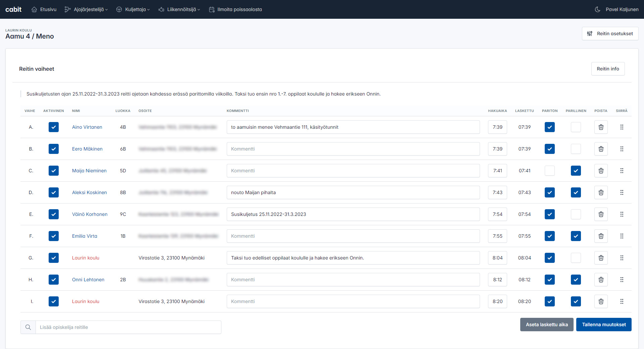Viewport: 644px width, 349px height.
Task: Click the trash icon for Aino Virtanen
Action: coord(601,127)
